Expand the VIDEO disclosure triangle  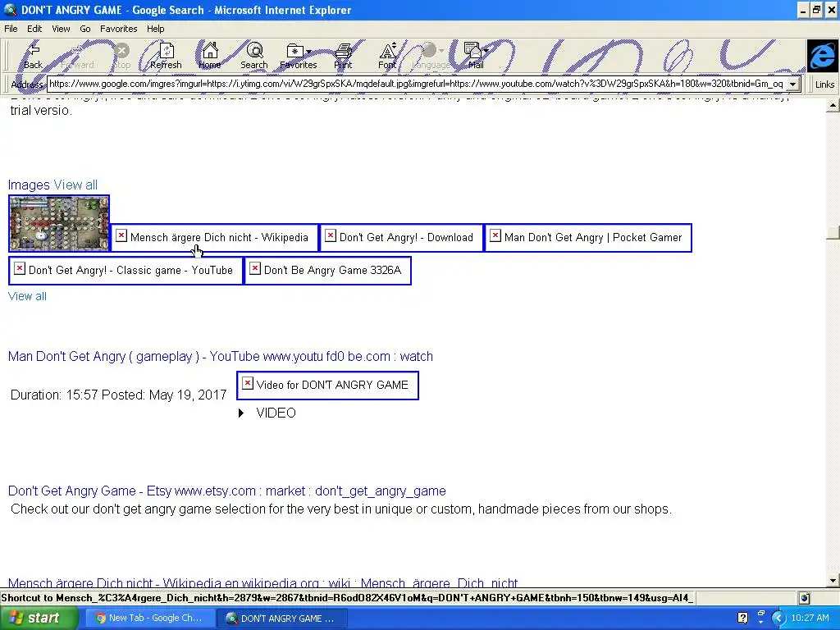[241, 413]
